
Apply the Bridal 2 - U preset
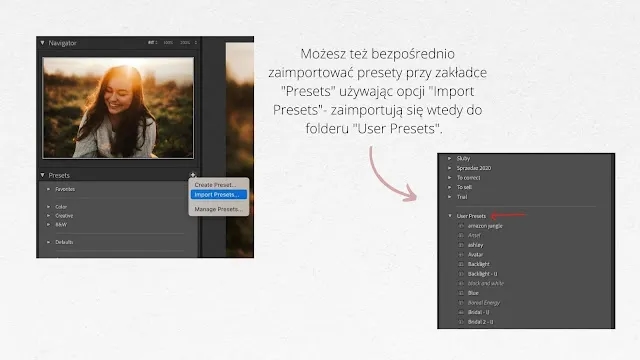(480, 322)
